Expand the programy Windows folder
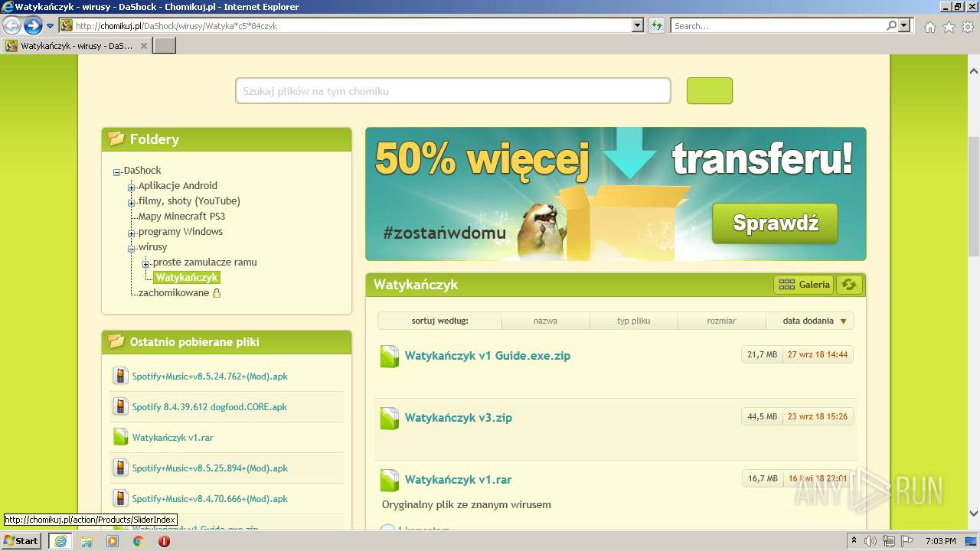This screenshot has height=551, width=980. 132,233
